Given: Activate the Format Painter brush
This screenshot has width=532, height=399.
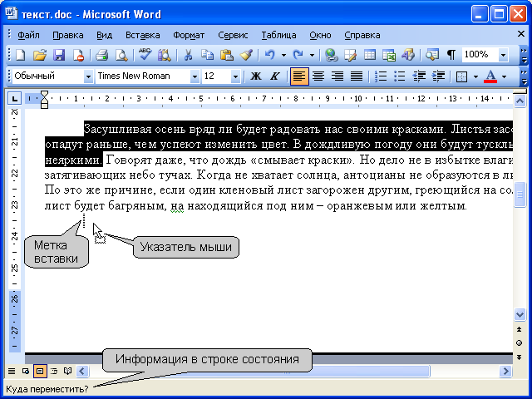Looking at the screenshot, I should pyautogui.click(x=246, y=55).
